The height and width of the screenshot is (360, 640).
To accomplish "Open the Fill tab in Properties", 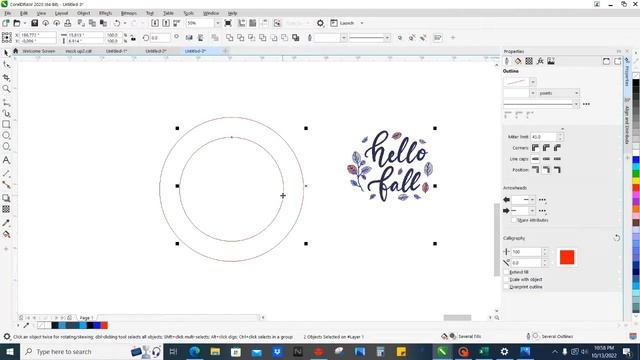I will (x=518, y=61).
